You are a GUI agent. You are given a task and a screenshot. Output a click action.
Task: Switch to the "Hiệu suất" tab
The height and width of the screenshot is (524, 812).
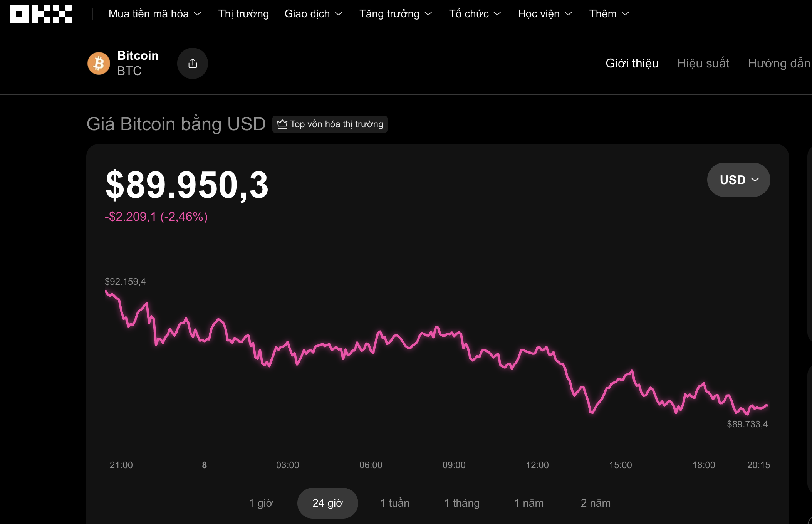703,63
